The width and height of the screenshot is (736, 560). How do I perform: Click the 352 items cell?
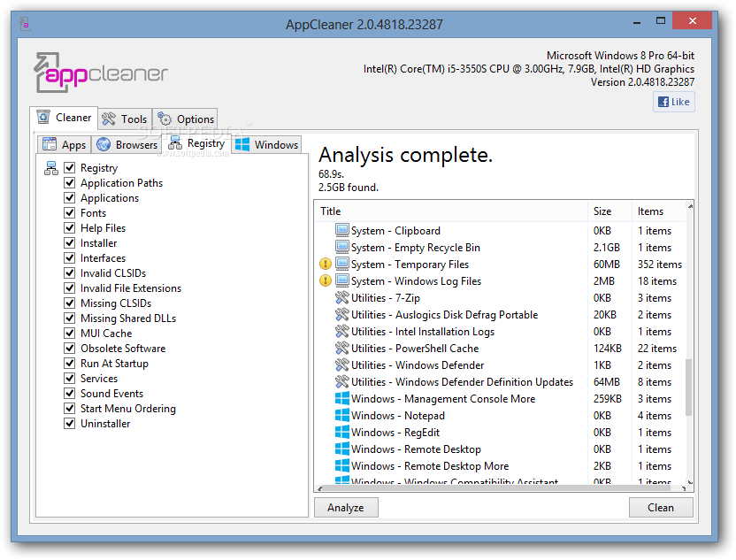point(660,265)
